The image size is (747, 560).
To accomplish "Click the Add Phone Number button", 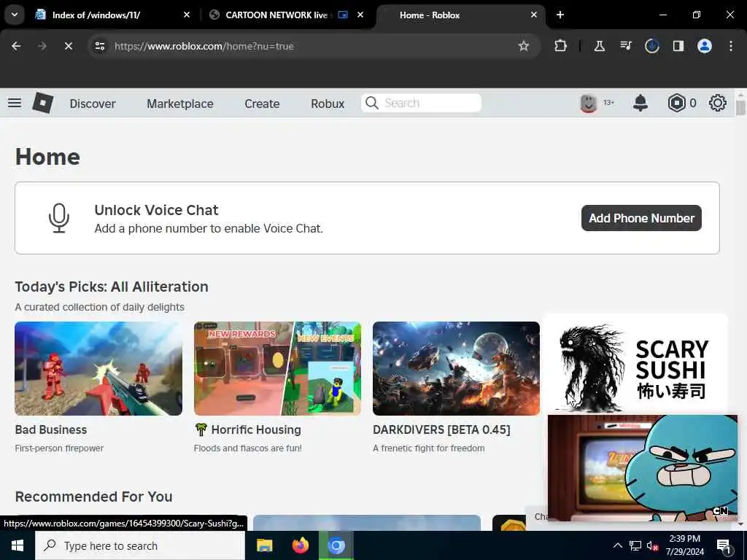I will [641, 218].
